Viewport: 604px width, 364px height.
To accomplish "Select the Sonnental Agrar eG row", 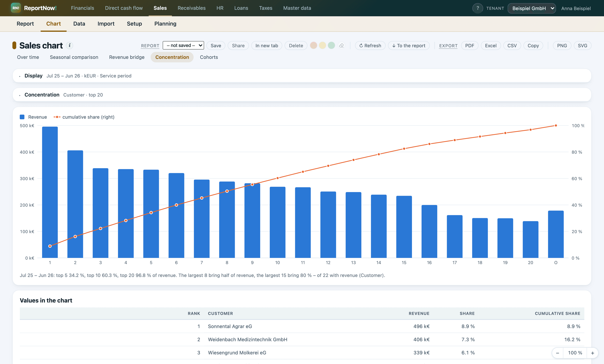I will click(302, 326).
